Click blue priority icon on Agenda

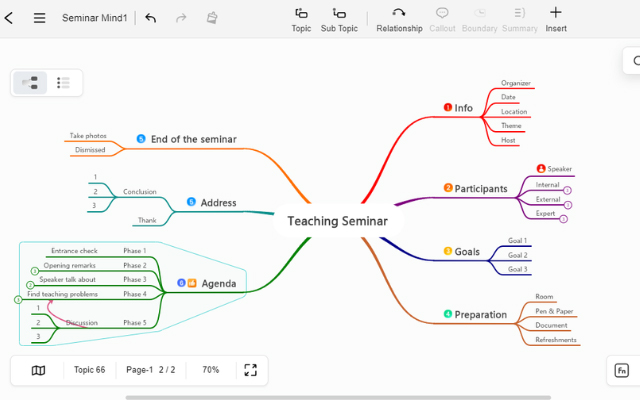pos(181,283)
